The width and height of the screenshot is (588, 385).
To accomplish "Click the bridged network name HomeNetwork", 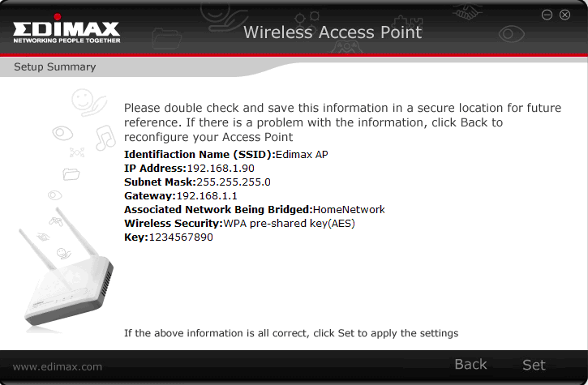I will click(349, 210).
